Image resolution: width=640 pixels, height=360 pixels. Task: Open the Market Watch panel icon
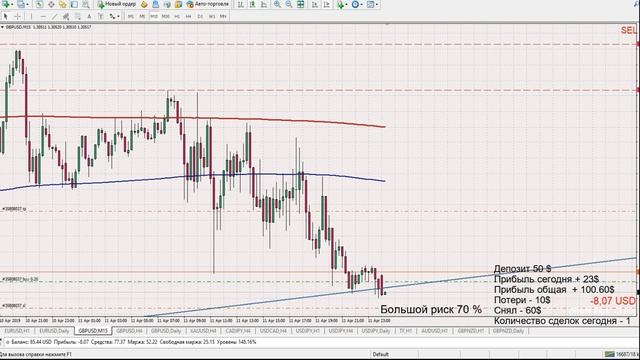tap(40, 4)
